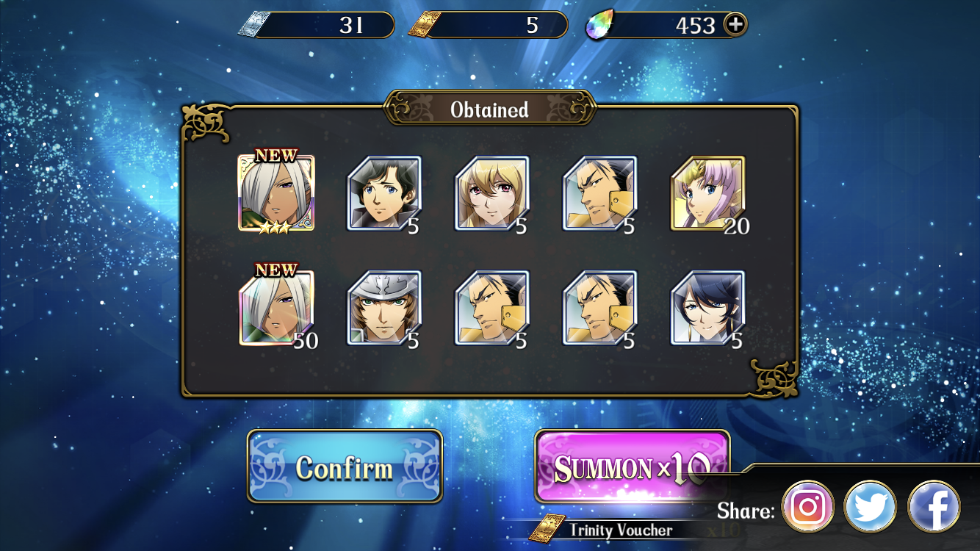980x551 pixels.
Task: Select the dark blue-haired character card
Action: (707, 308)
